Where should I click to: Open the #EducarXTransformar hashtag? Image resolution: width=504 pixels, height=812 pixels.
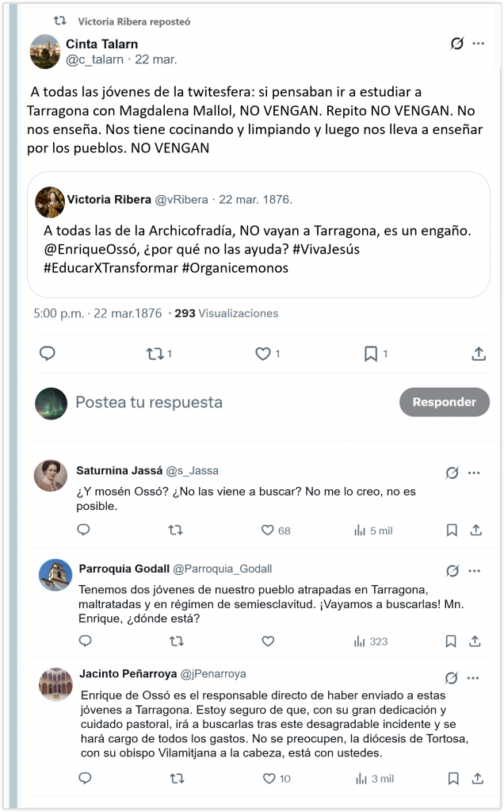111,268
